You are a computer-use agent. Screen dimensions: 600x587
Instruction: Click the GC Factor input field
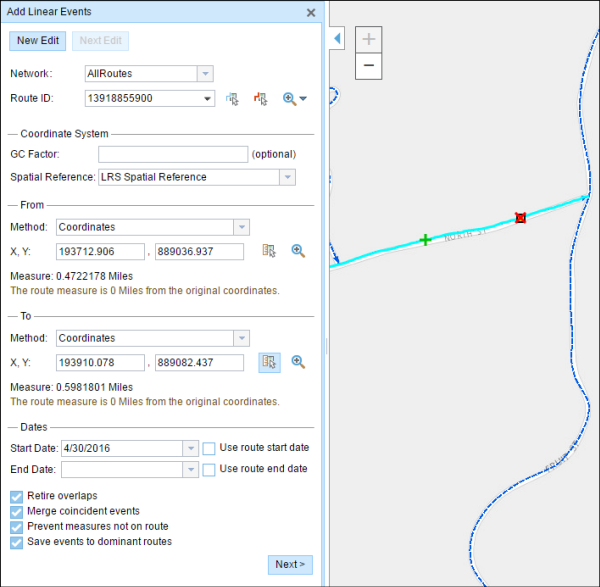click(172, 154)
